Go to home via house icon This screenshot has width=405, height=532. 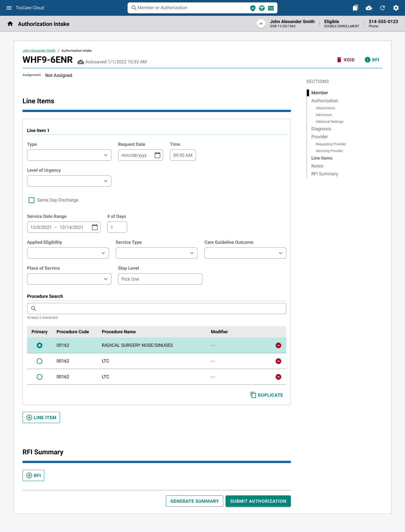click(x=10, y=24)
